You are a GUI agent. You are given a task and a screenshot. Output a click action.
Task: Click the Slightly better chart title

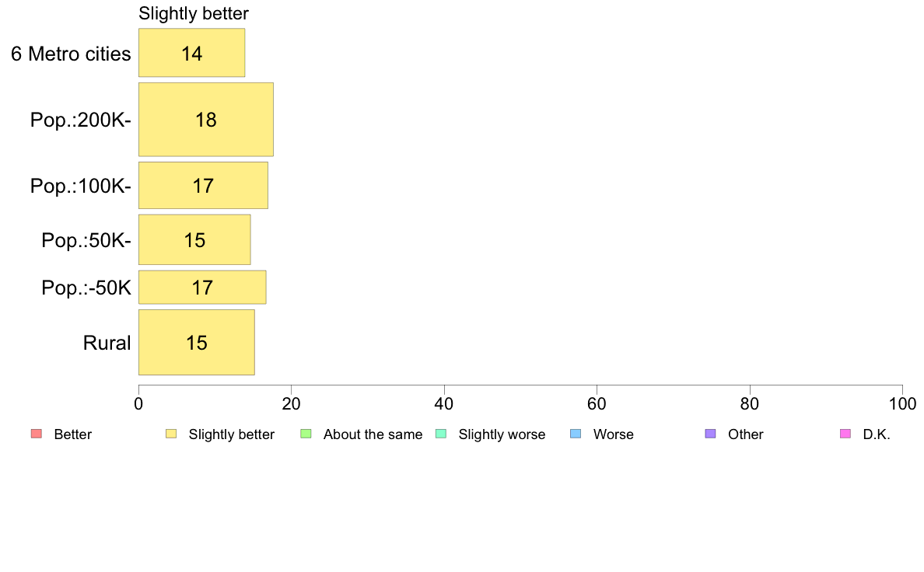click(194, 13)
